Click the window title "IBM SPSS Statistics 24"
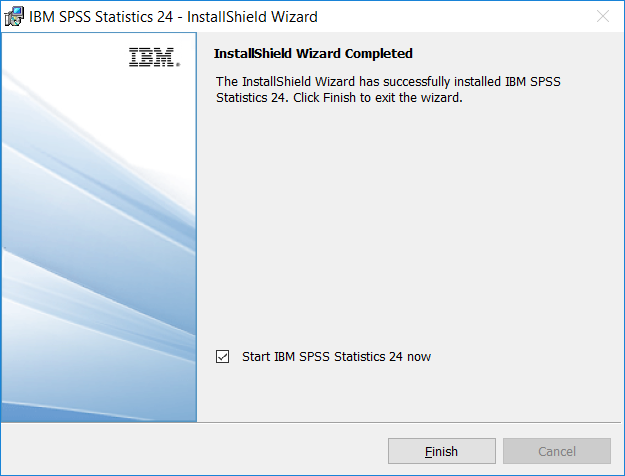The width and height of the screenshot is (625, 476). tap(101, 17)
